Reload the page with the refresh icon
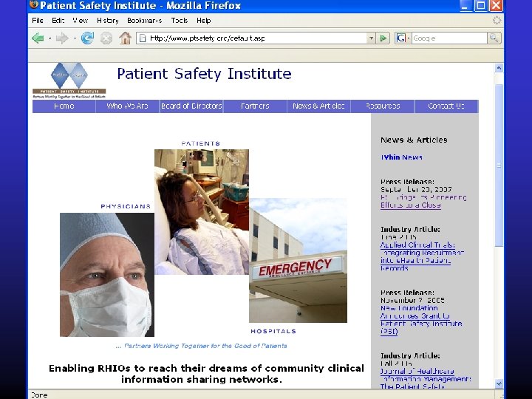532x399 pixels. tap(87, 38)
